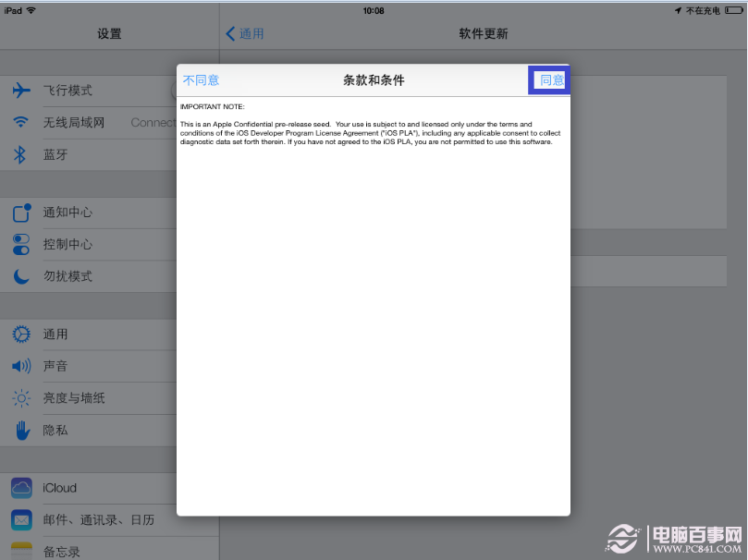Open the Wi-Fi 无线局域网 icon
Viewport: 748px width, 560px height.
(20, 123)
